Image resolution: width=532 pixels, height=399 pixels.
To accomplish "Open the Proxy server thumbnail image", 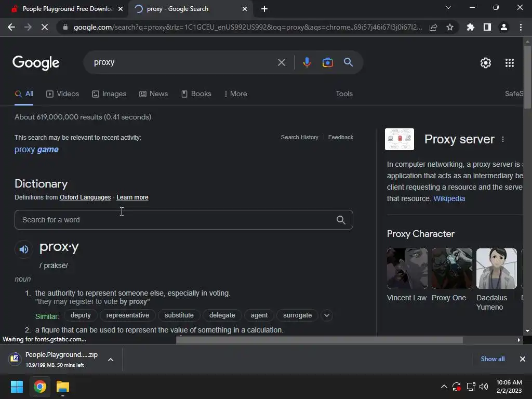I will coord(400,139).
